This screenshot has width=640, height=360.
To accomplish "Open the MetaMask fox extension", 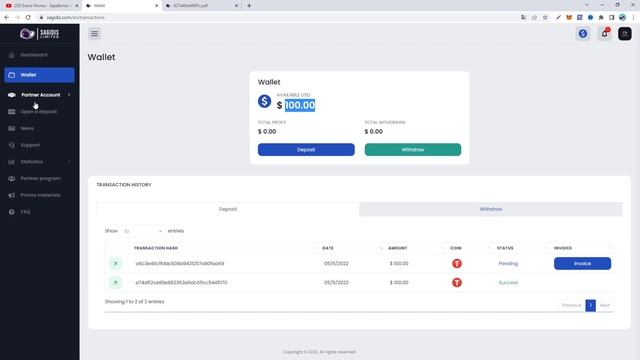I will pyautogui.click(x=569, y=18).
